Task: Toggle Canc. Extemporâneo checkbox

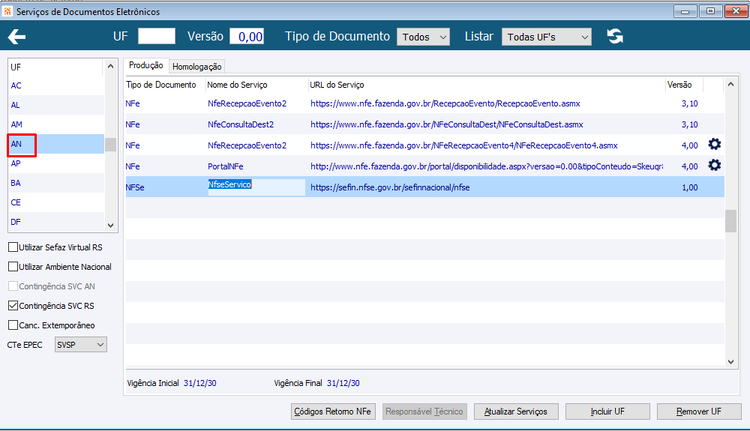Action: pos(13,325)
